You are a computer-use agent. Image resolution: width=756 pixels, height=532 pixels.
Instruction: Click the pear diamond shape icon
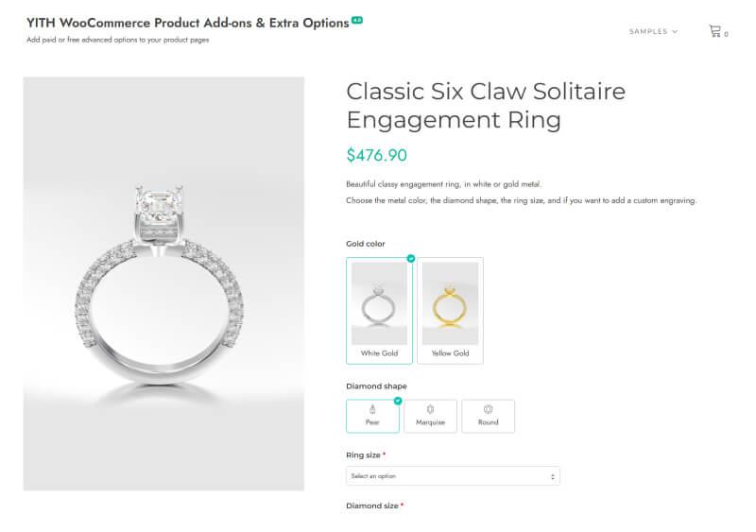tap(372, 409)
